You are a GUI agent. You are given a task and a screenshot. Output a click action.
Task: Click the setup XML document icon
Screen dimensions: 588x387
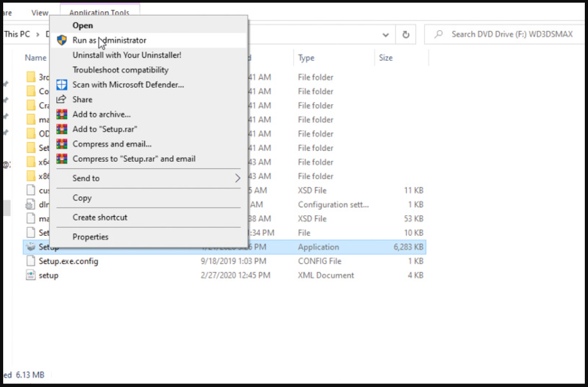31,275
